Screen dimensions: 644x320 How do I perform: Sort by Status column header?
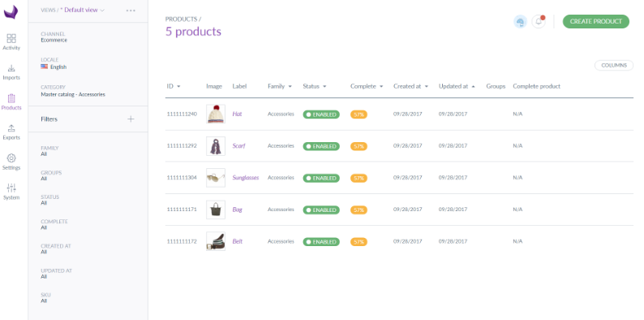[x=314, y=86]
